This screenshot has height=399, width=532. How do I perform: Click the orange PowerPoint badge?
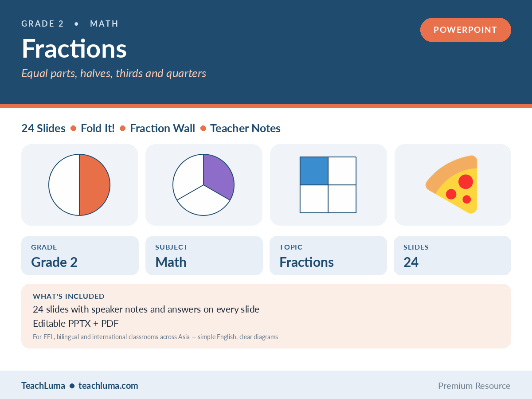click(465, 30)
